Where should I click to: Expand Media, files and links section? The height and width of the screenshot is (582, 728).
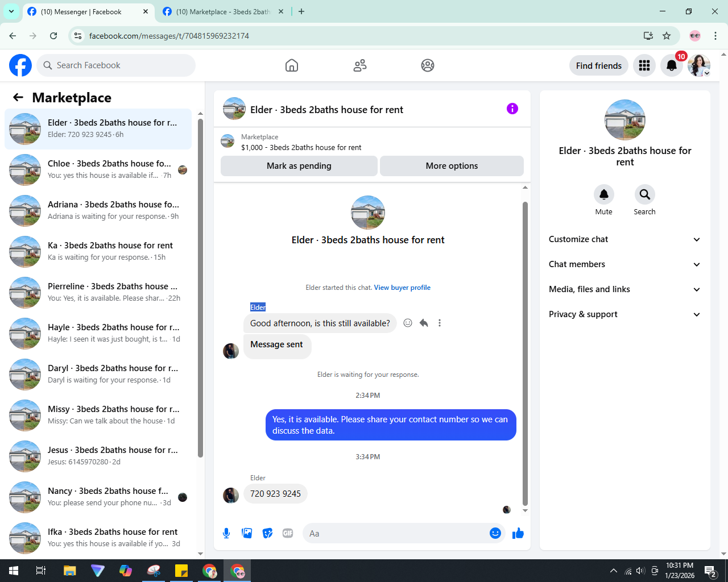pos(624,289)
